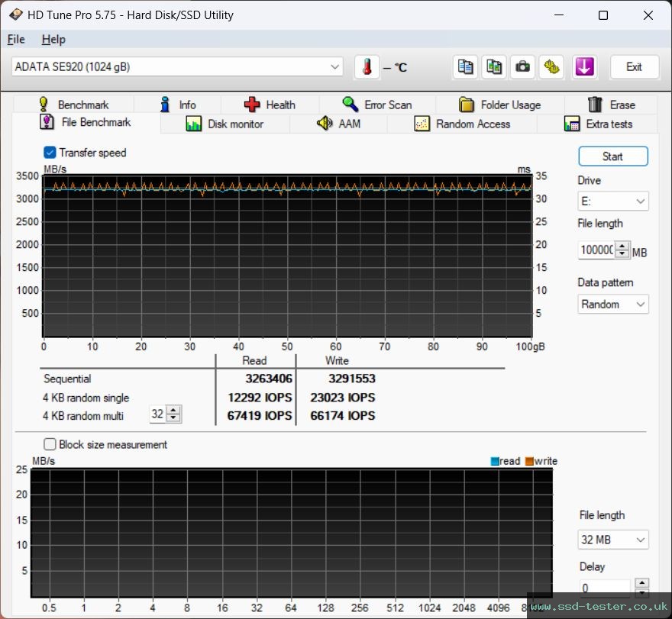This screenshot has height=619, width=672.
Task: Click the File length 100000 input field
Action: pyautogui.click(x=596, y=250)
